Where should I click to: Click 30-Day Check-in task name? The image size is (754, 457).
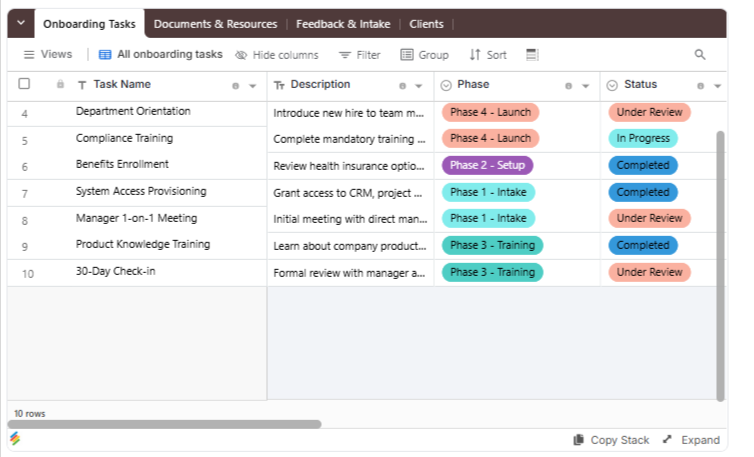coord(115,271)
